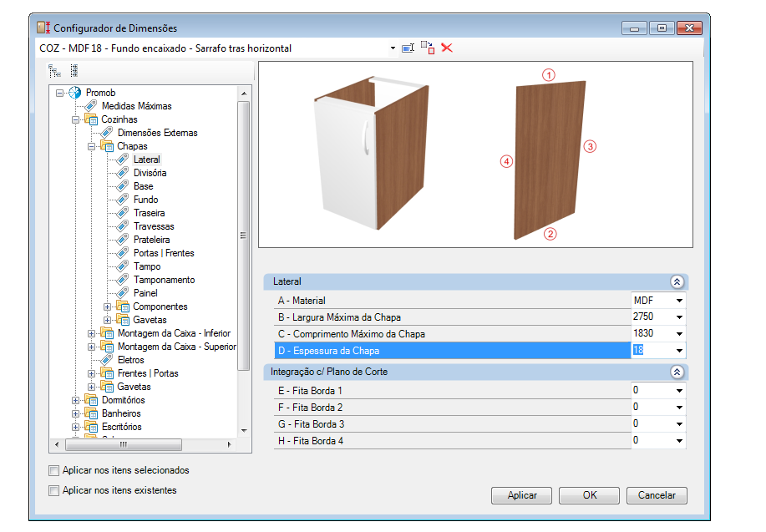
Task: Click the Painel tag icon
Action: 123,292
